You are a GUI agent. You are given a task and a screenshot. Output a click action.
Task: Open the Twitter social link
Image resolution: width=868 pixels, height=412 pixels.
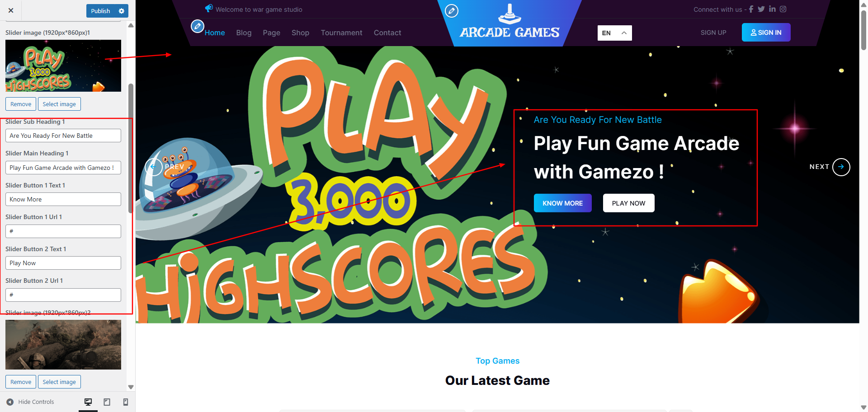point(761,9)
